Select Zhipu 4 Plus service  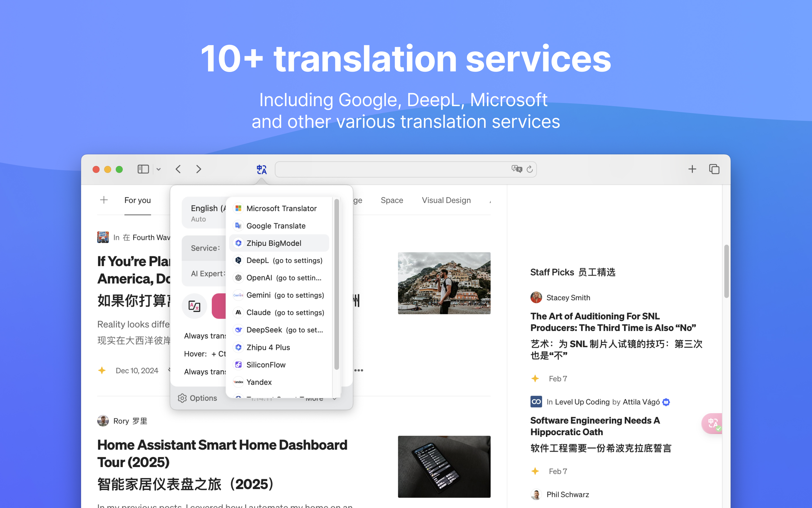tap(279, 347)
